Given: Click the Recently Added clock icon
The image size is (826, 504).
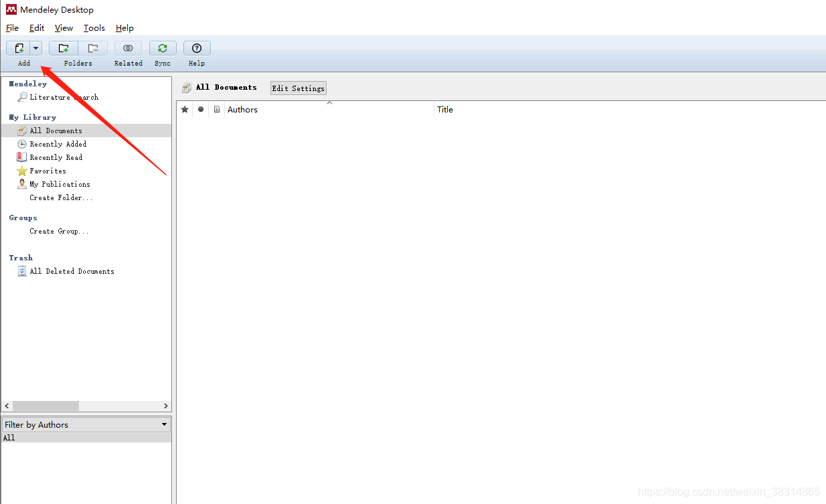Looking at the screenshot, I should 22,144.
